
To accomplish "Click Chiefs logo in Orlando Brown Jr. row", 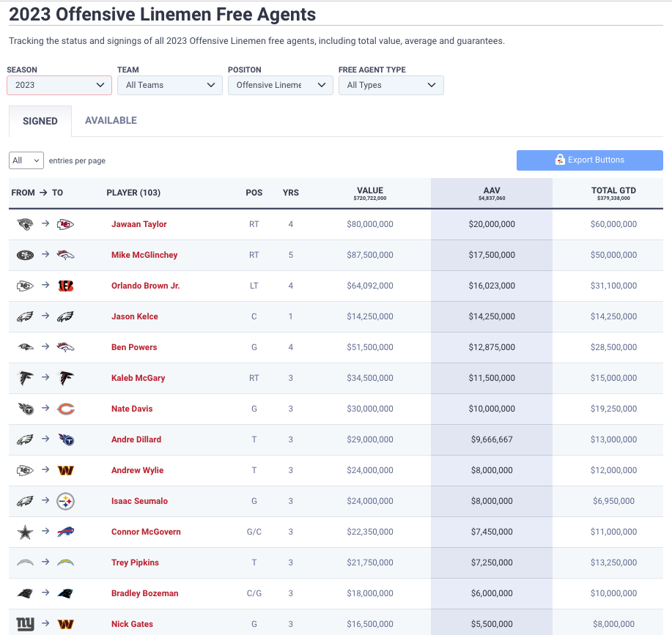I will 25,286.
